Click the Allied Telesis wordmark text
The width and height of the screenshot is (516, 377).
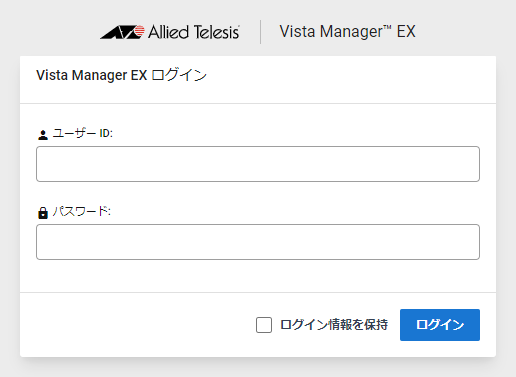click(x=194, y=32)
